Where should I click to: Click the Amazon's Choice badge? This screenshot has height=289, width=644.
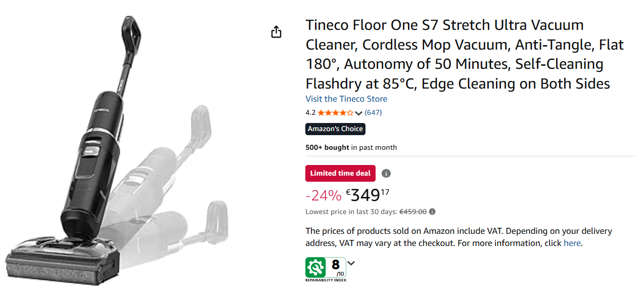(x=335, y=129)
